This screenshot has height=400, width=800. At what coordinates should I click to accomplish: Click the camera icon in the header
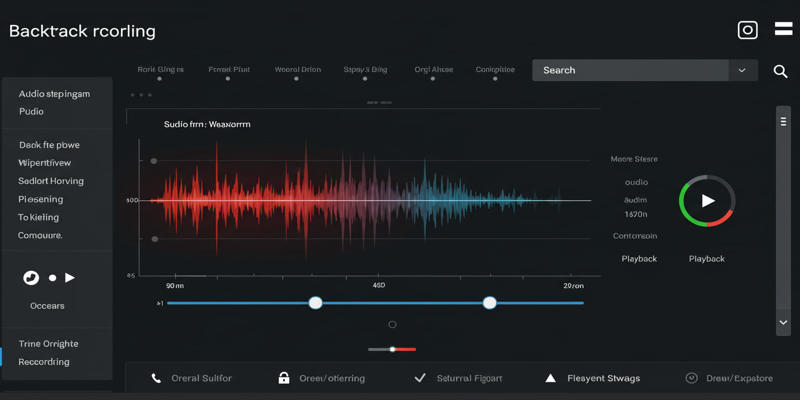pos(747,30)
